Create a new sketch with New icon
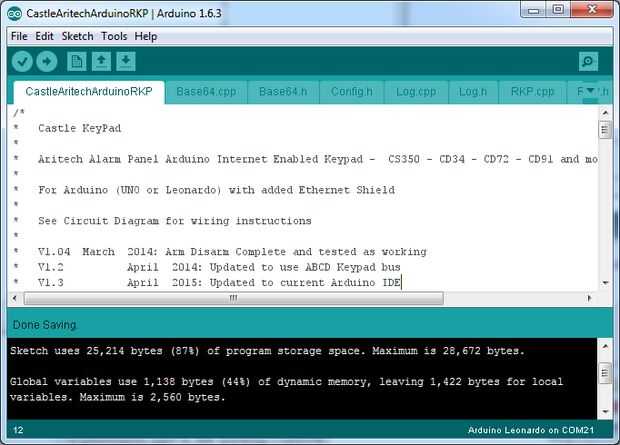 click(x=76, y=61)
